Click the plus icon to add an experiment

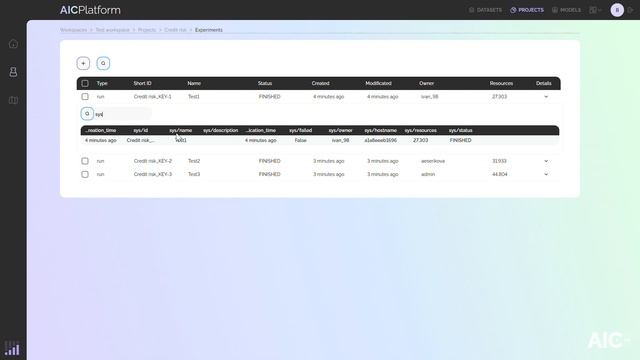[x=83, y=63]
